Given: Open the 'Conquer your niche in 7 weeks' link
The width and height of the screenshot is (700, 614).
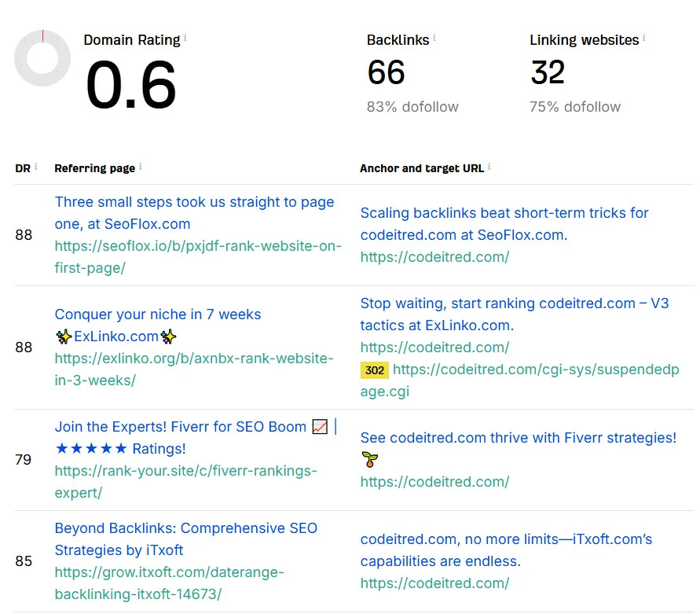Looking at the screenshot, I should pos(158,325).
